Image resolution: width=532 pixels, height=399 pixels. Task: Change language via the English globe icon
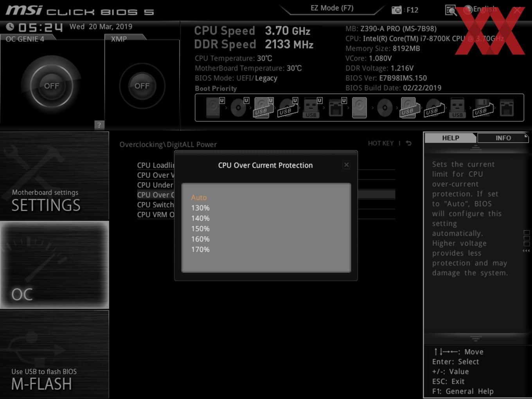468,10
